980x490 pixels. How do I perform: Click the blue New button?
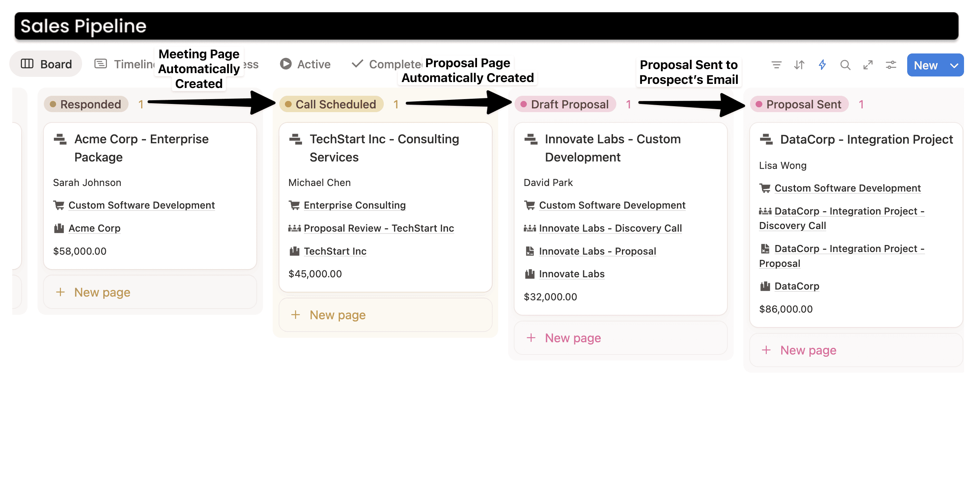point(925,65)
